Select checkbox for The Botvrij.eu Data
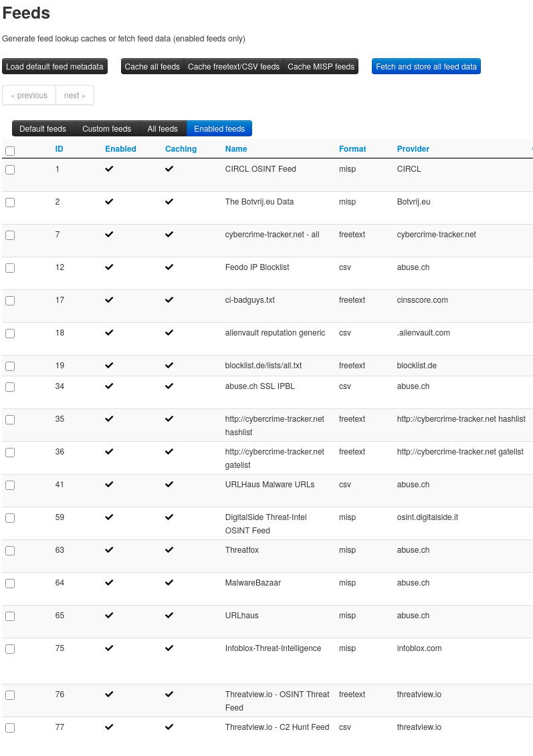The width and height of the screenshot is (533, 756). 10,203
